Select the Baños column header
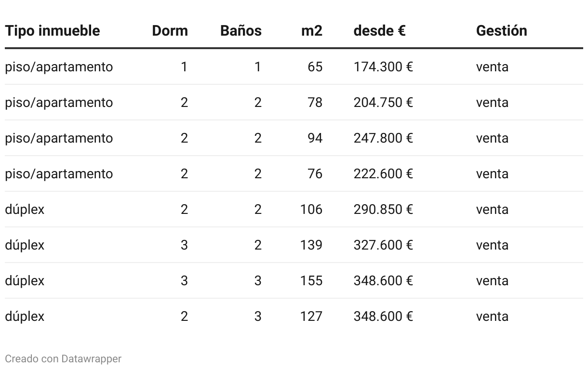This screenshot has height=370, width=588. pos(241,31)
